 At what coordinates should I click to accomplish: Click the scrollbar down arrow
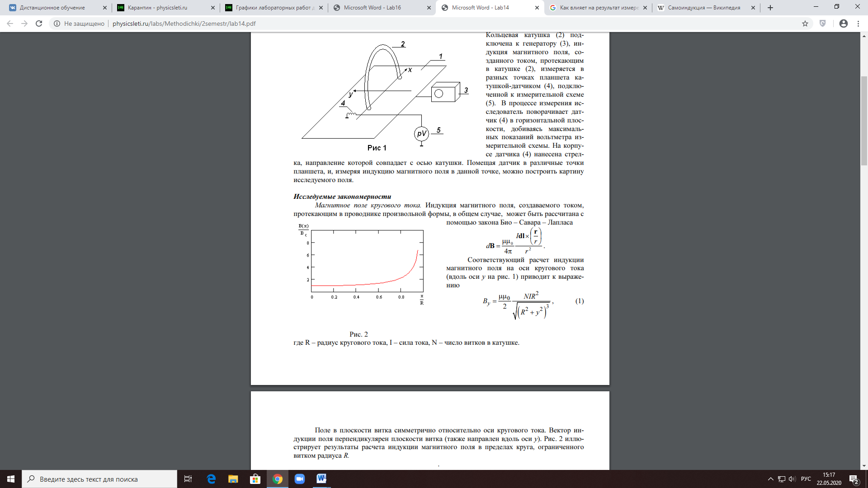(x=864, y=466)
